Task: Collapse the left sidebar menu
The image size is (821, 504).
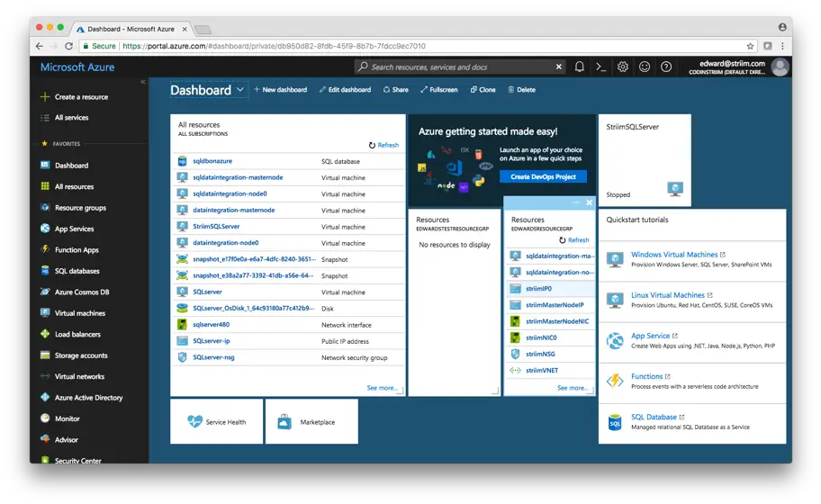Action: click(142, 82)
